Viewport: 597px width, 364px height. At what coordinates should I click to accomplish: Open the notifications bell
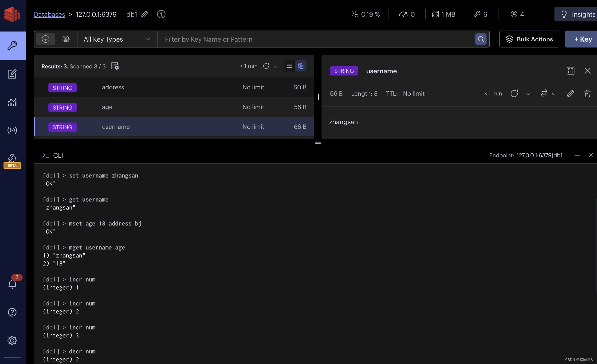[x=12, y=284]
